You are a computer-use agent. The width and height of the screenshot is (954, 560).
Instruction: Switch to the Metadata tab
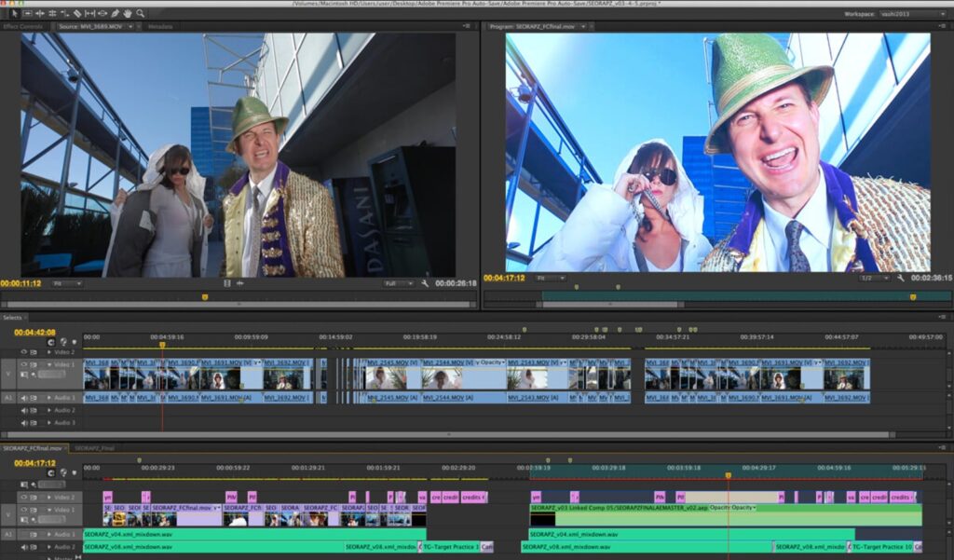click(x=160, y=26)
